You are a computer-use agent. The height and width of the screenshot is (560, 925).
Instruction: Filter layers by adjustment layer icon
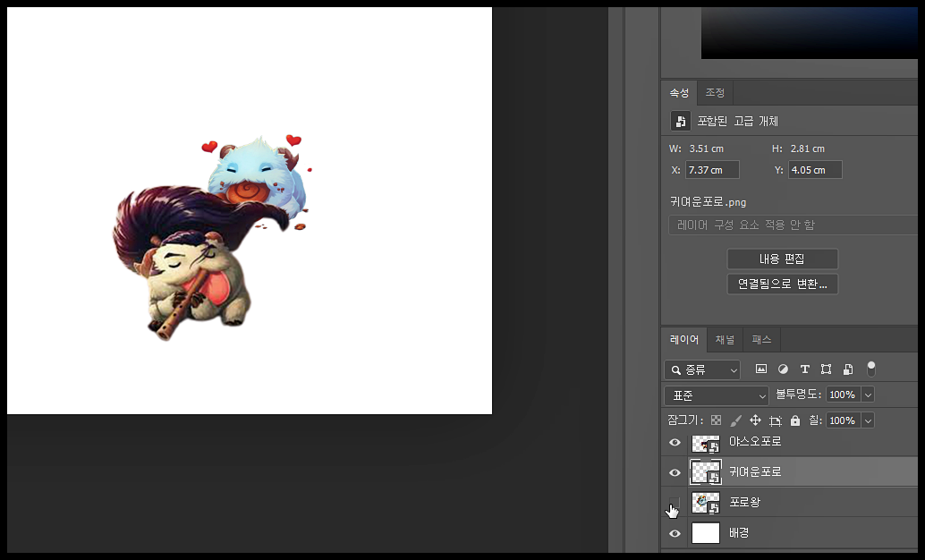point(783,369)
